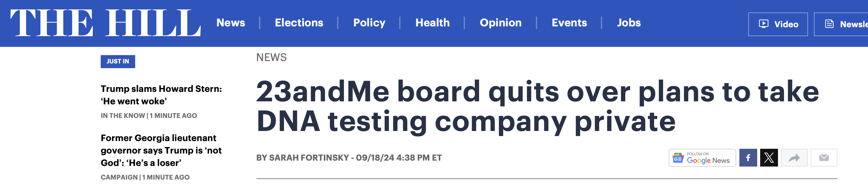Screen dimensions: 868x195
Task: Open the Events section
Action: 569,23
